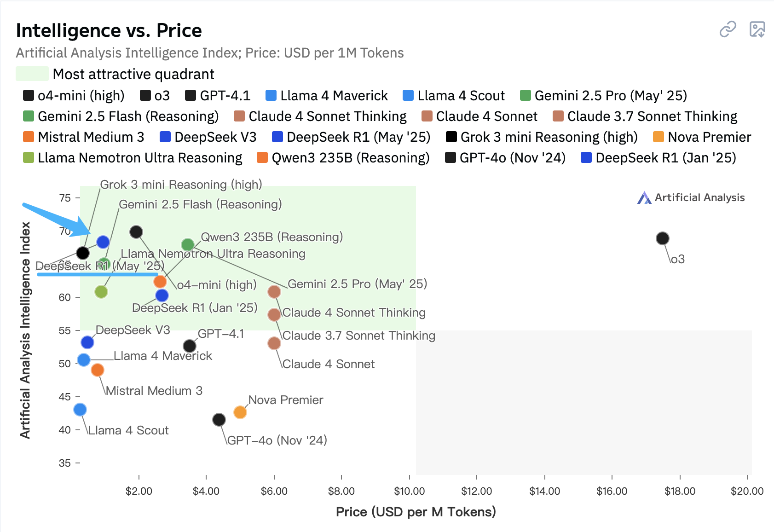This screenshot has width=774, height=532.
Task: Toggle Gemini 2.5 Pro legend entry
Action: pos(604,96)
